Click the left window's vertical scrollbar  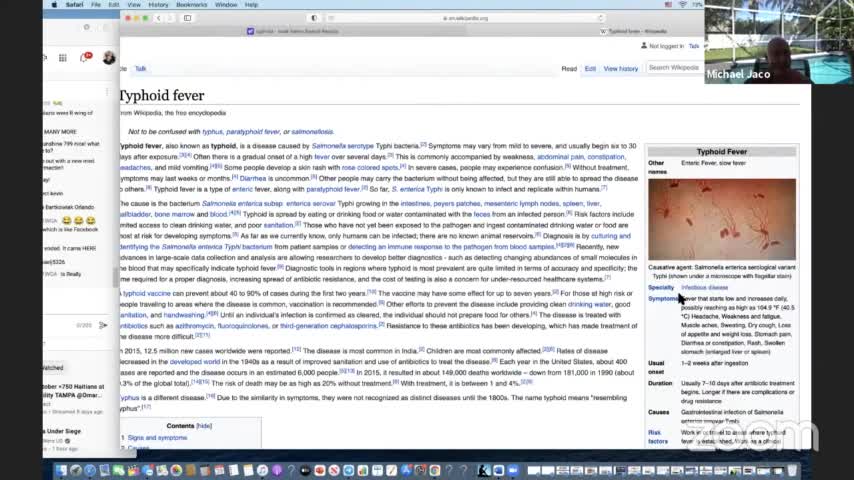point(115,277)
